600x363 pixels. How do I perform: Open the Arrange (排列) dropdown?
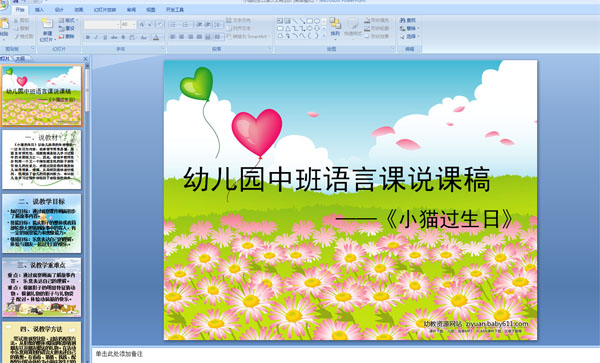click(x=335, y=28)
